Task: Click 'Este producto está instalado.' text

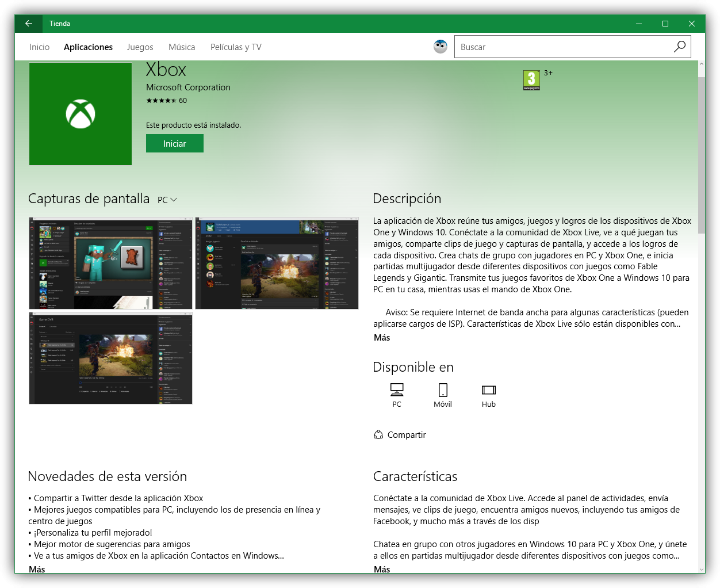Action: pyautogui.click(x=194, y=125)
